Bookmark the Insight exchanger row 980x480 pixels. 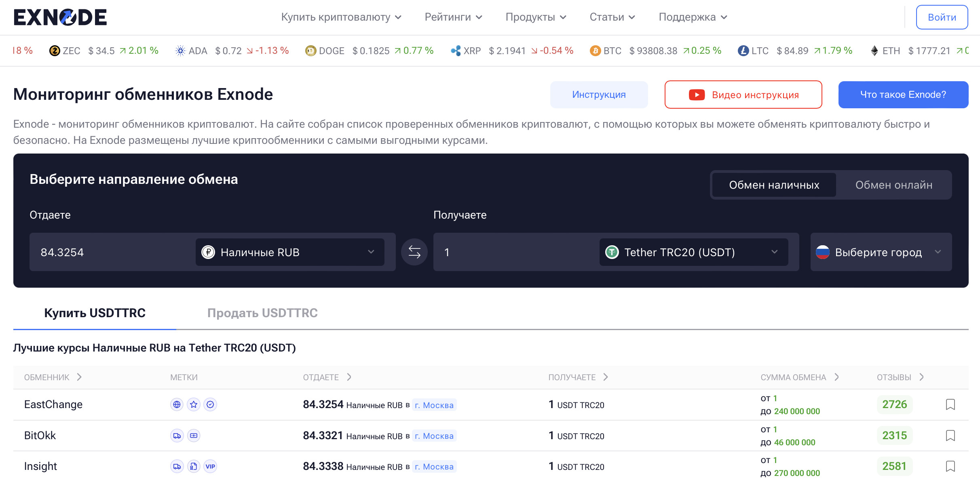[950, 466]
